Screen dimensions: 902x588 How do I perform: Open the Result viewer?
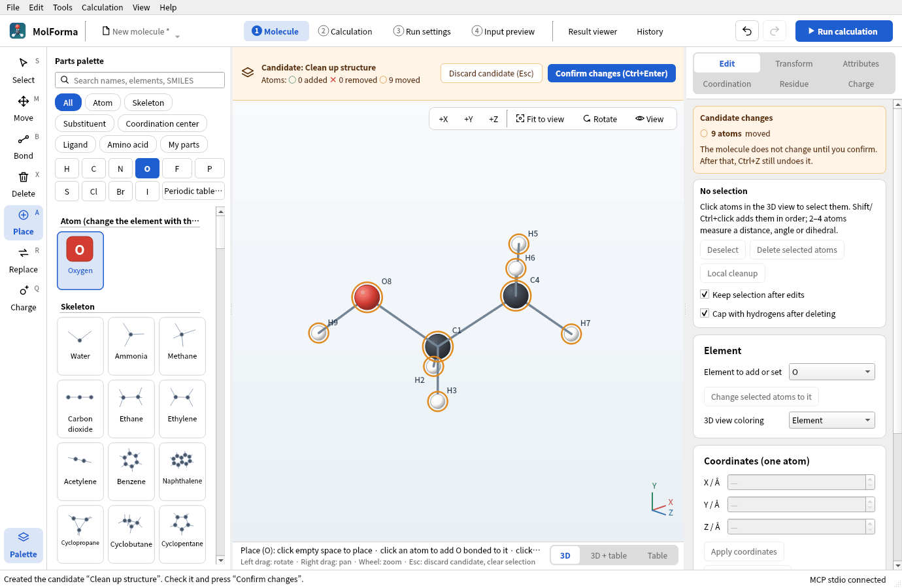pyautogui.click(x=593, y=31)
